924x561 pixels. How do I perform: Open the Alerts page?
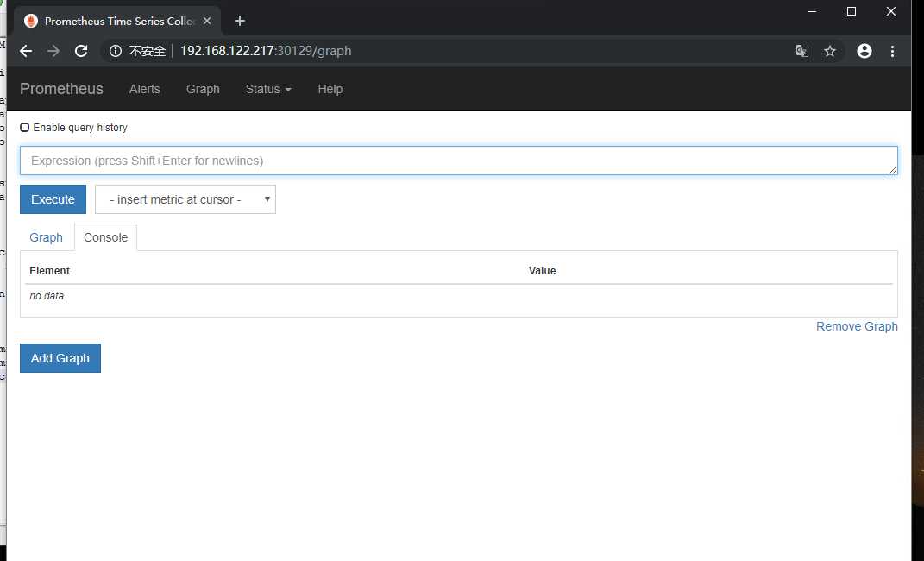[144, 89]
